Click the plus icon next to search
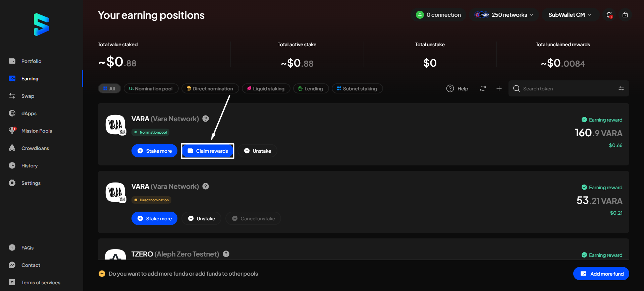Image resolution: width=644 pixels, height=291 pixels. pyautogui.click(x=499, y=88)
